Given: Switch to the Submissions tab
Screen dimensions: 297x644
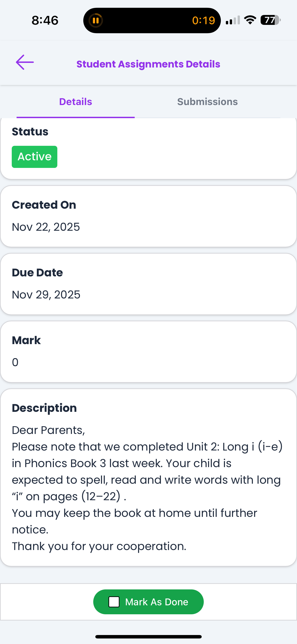Looking at the screenshot, I should pos(207,102).
